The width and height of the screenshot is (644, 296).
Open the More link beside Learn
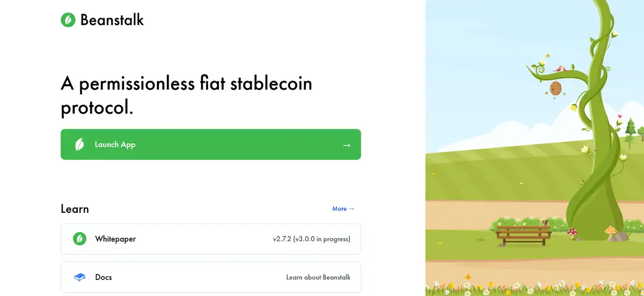pyautogui.click(x=343, y=209)
